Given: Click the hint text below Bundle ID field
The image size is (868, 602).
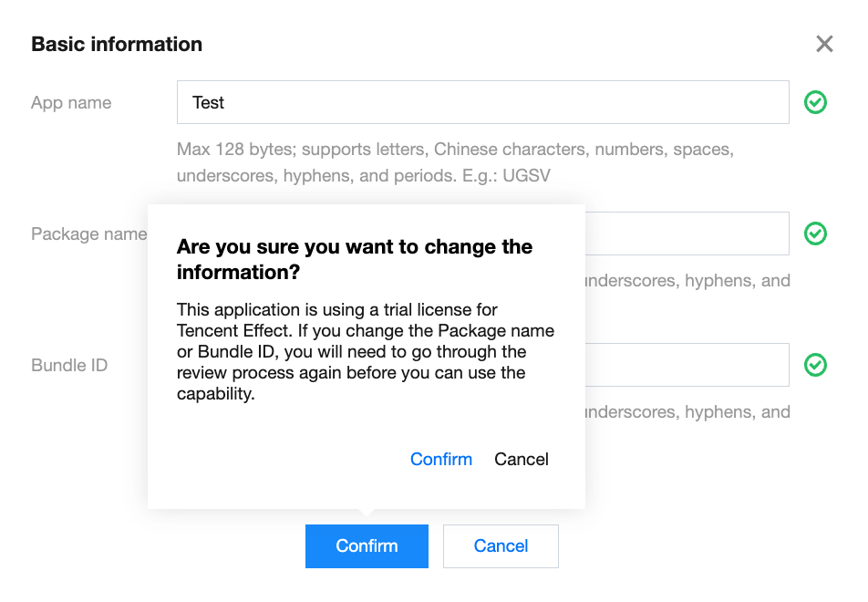Looking at the screenshot, I should click(687, 412).
